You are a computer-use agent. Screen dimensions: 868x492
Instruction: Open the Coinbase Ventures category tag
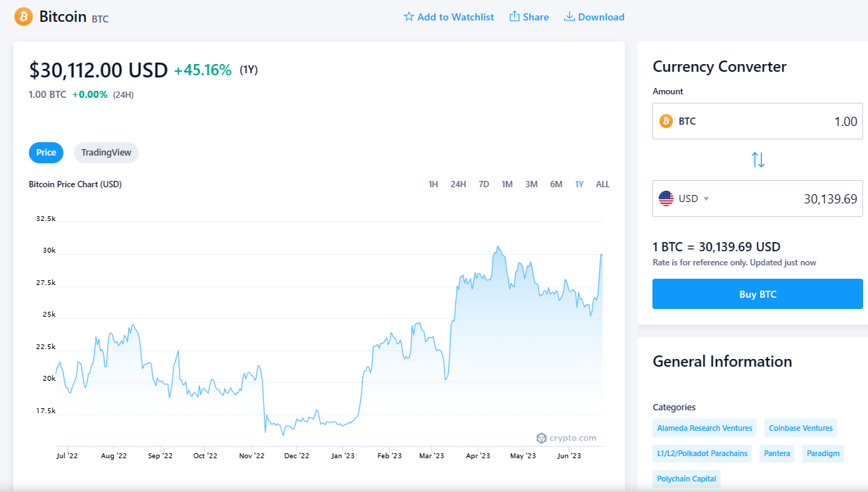801,428
